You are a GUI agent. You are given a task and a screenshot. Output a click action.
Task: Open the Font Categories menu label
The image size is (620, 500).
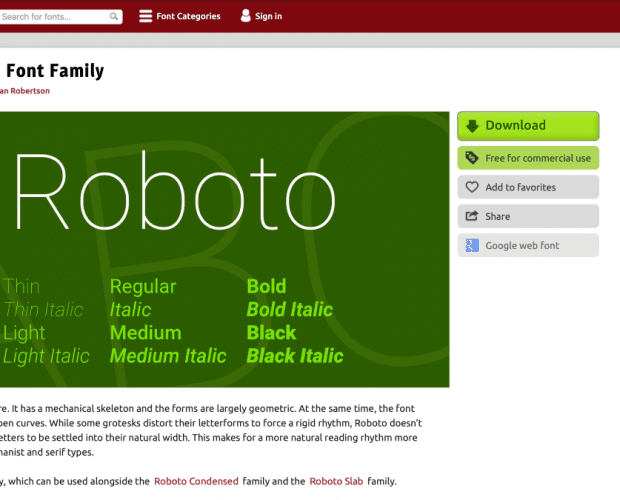coord(188,16)
